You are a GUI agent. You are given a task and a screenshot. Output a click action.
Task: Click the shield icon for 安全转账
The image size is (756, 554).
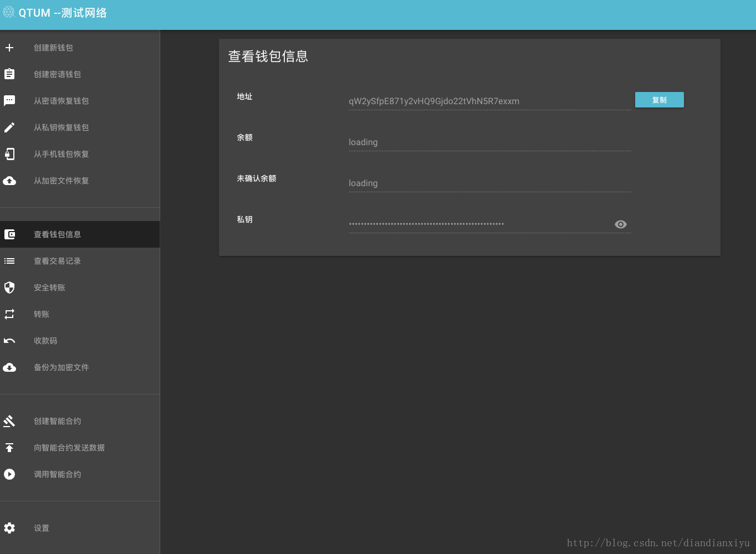[9, 288]
